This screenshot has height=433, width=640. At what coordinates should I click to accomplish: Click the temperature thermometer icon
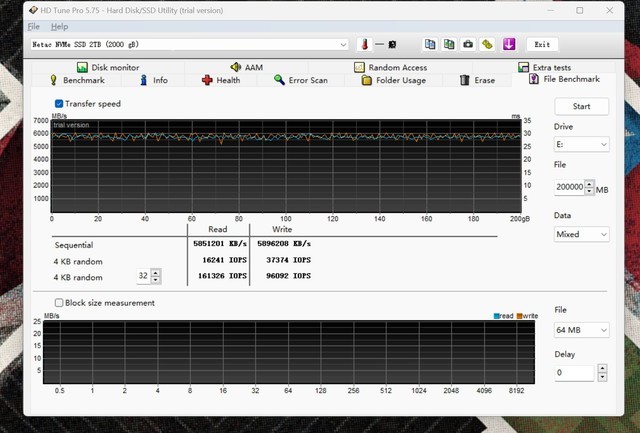[365, 45]
